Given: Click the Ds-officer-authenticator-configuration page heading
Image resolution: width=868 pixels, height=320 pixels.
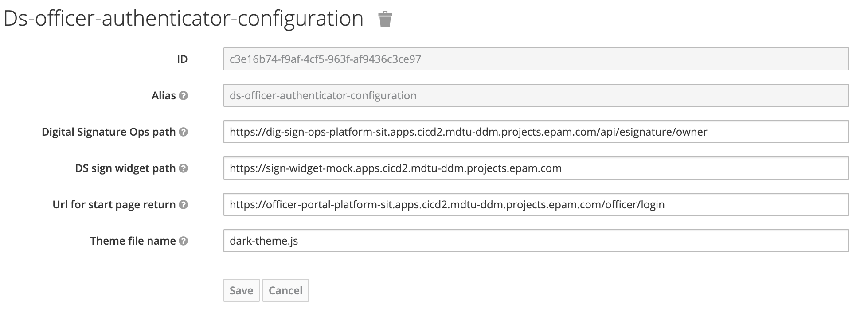Looking at the screenshot, I should 184,19.
